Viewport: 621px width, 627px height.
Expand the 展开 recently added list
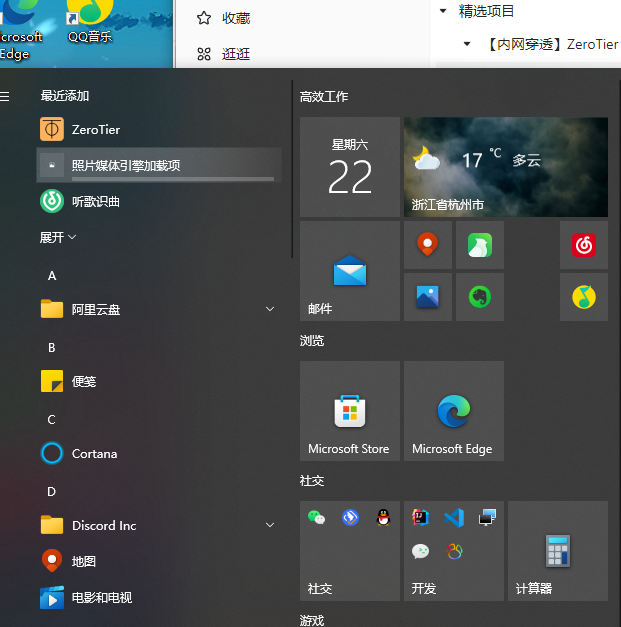[58, 237]
